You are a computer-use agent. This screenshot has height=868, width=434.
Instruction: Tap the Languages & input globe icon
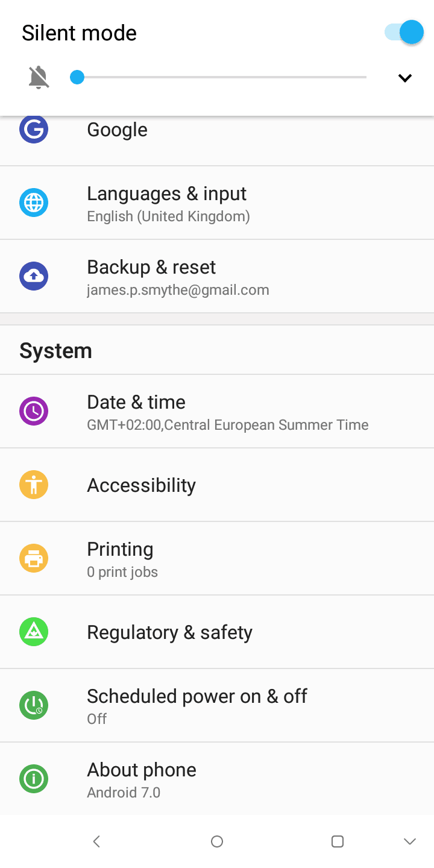click(x=34, y=203)
